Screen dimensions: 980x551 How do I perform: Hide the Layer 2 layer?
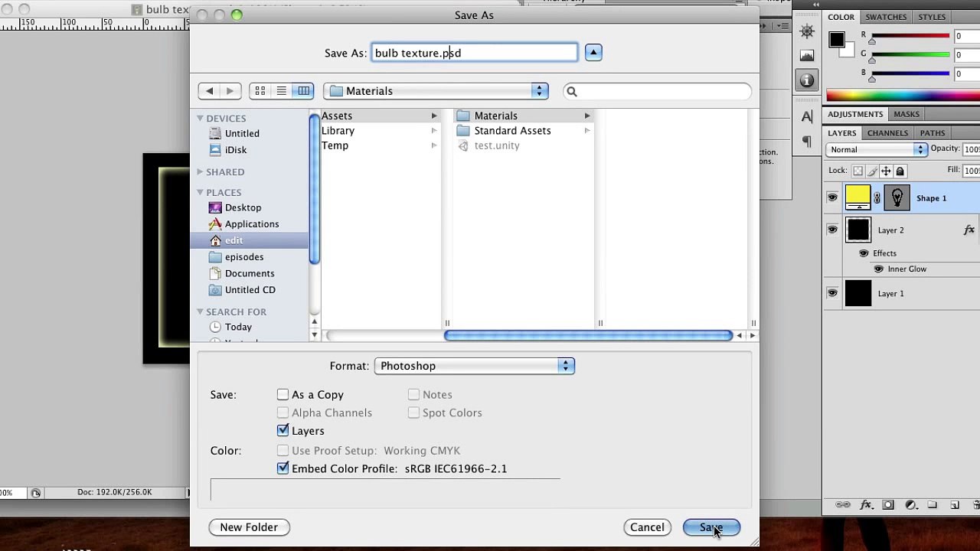[832, 230]
